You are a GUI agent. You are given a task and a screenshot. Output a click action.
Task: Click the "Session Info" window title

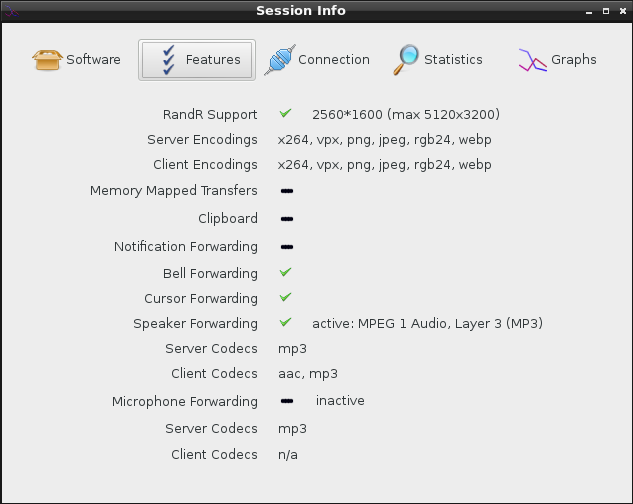[301, 10]
